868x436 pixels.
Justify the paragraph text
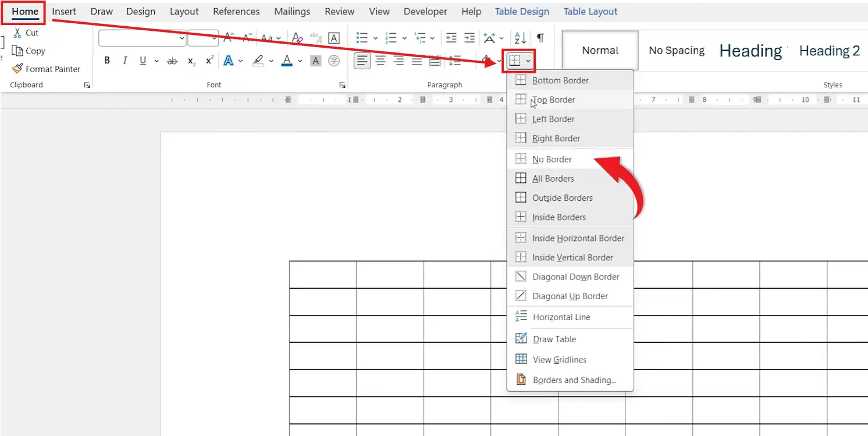(417, 61)
